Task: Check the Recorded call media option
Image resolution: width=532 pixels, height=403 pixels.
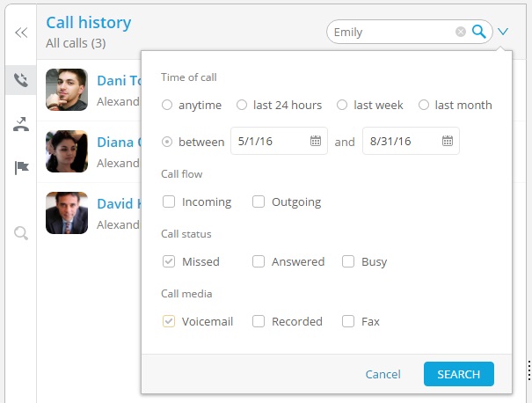Action: click(259, 322)
